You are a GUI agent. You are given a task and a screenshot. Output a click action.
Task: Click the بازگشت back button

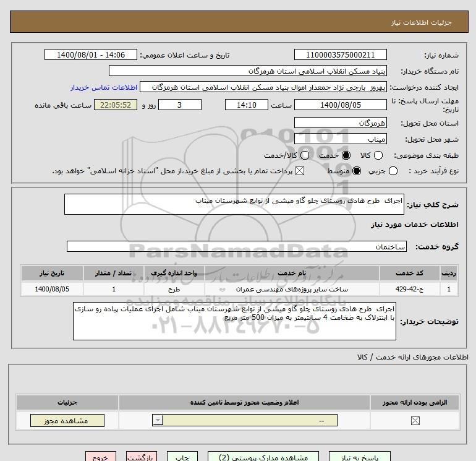coord(142,457)
